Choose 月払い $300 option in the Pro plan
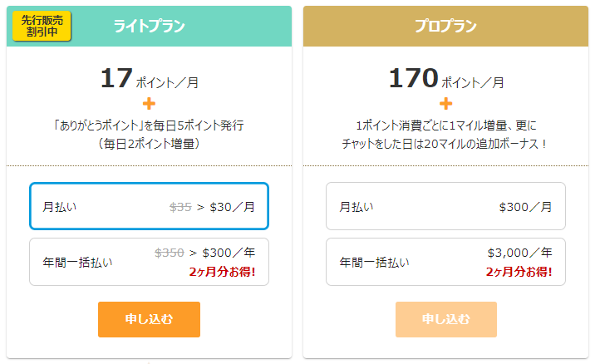This screenshot has height=364, width=595. [x=445, y=206]
